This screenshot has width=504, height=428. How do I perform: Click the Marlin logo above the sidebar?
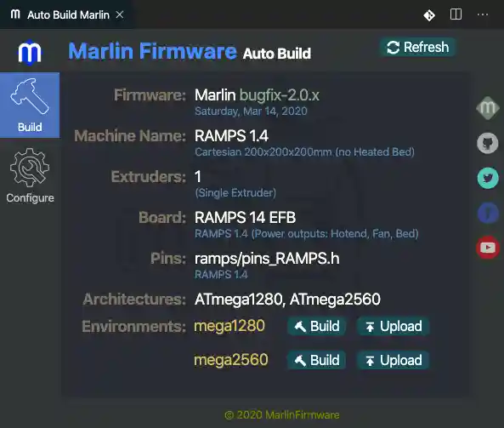pos(30,53)
